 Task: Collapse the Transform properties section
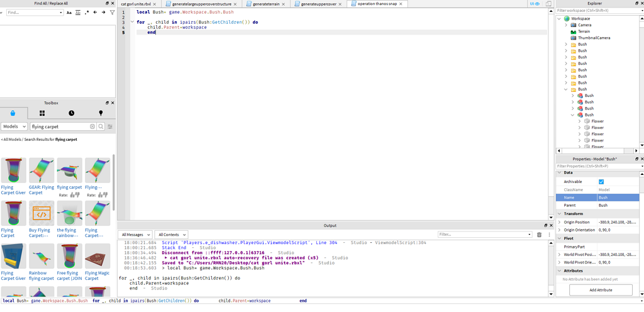tap(559, 214)
